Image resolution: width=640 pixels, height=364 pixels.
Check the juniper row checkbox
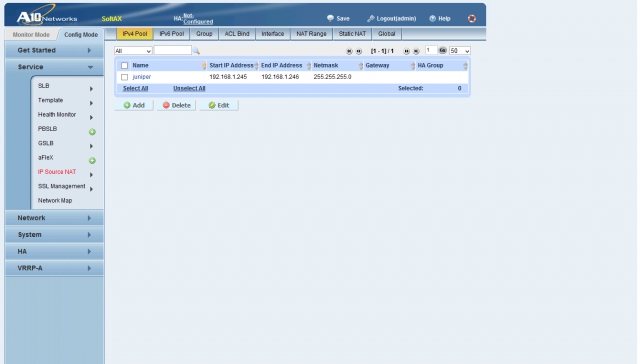(x=124, y=77)
